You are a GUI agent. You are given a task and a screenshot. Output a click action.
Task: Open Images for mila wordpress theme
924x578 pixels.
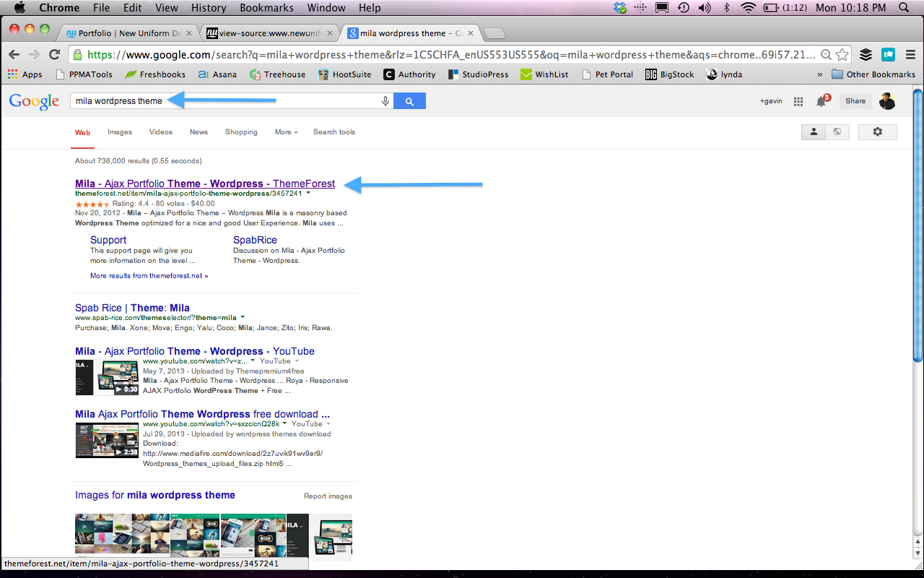[155, 495]
